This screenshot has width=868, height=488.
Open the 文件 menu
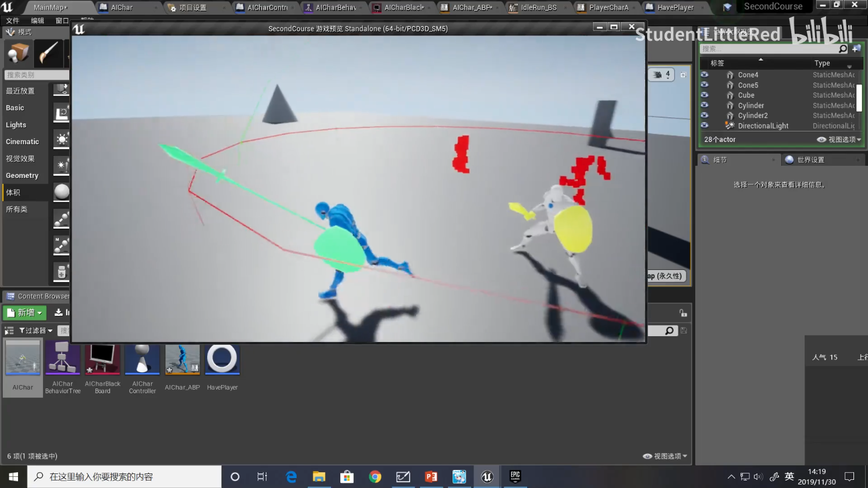13,20
